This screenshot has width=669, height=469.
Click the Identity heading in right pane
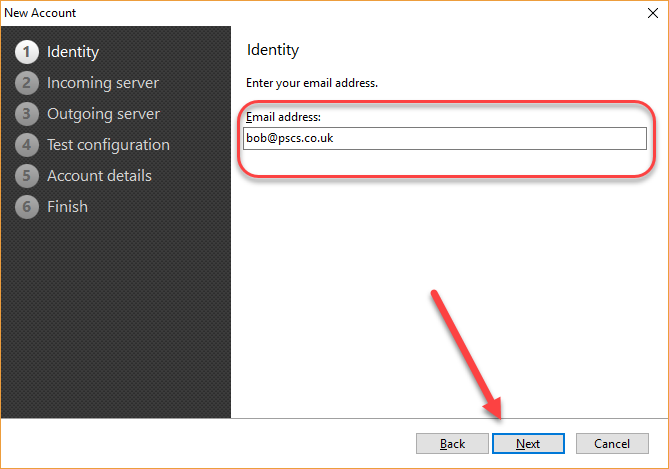pos(273,50)
